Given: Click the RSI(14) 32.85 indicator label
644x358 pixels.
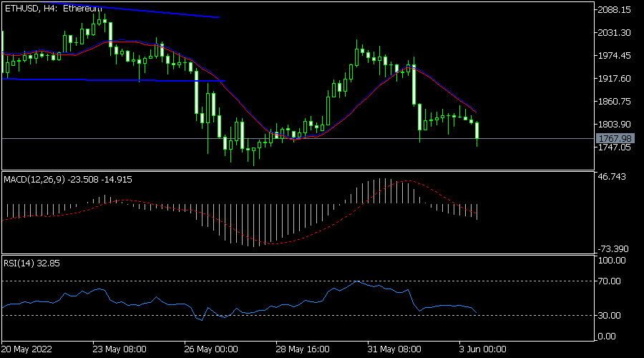Looking at the screenshot, I should 31,263.
